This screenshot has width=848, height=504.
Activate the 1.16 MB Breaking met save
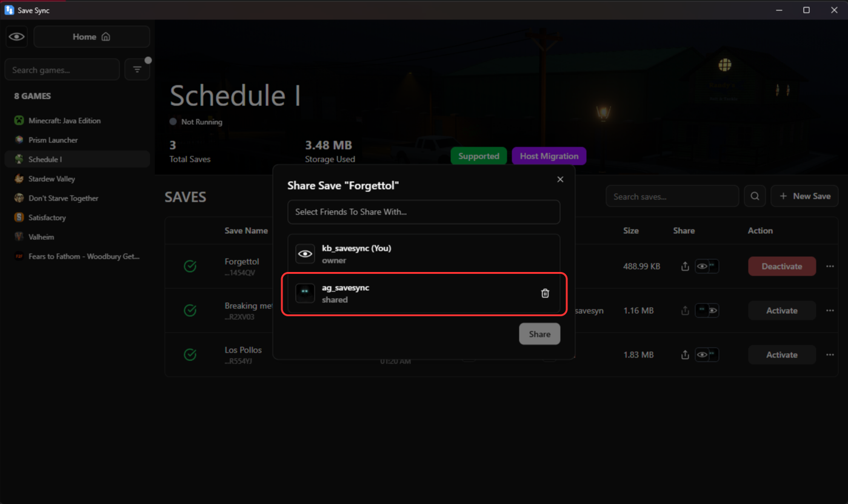pos(782,310)
